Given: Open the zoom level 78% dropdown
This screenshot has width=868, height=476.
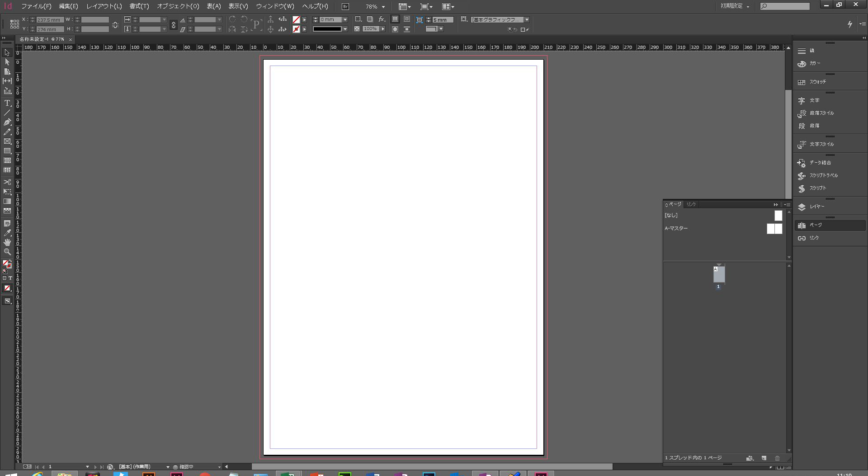Looking at the screenshot, I should [x=383, y=7].
